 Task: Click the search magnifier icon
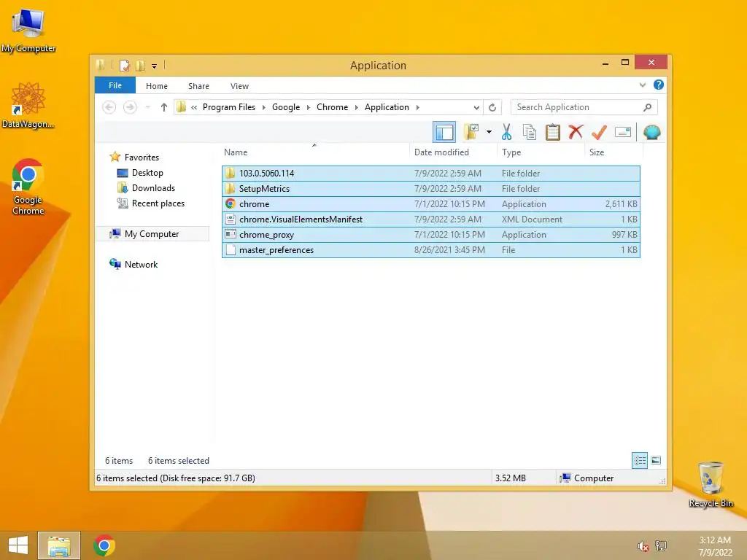point(647,107)
